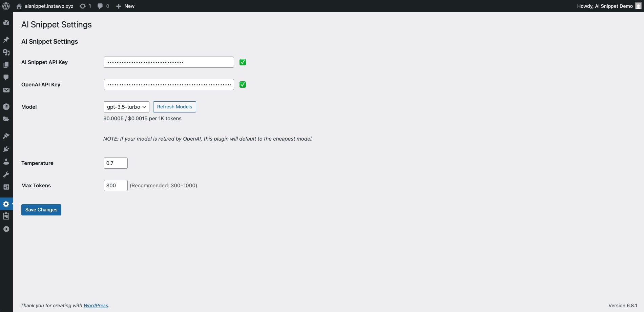Viewport: 644px width, 312px height.
Task: Open the Elementor sidebar icon
Action: click(x=6, y=107)
